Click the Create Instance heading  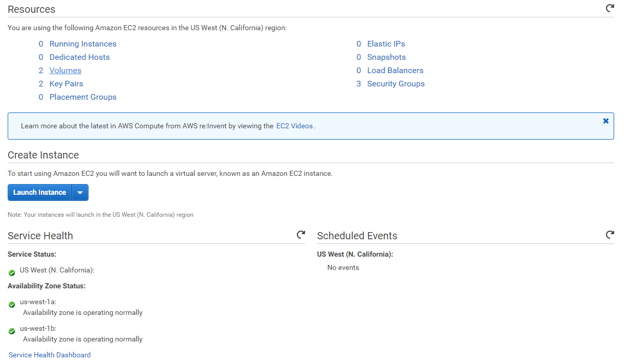(43, 155)
